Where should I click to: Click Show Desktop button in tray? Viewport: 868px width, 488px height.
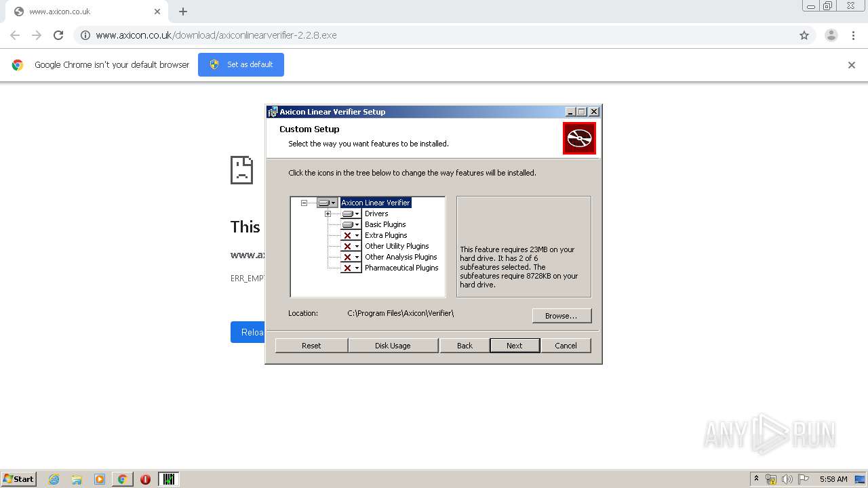[860, 479]
